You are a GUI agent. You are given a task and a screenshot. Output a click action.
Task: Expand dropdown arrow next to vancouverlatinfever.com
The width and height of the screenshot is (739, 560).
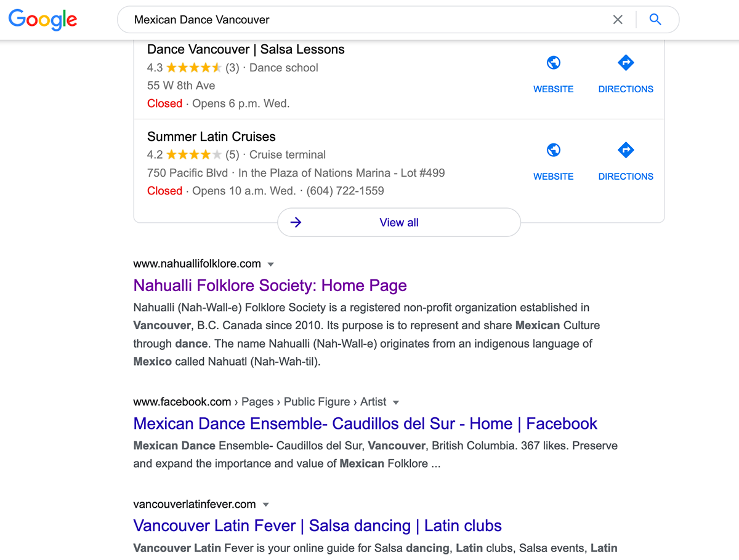click(x=266, y=505)
